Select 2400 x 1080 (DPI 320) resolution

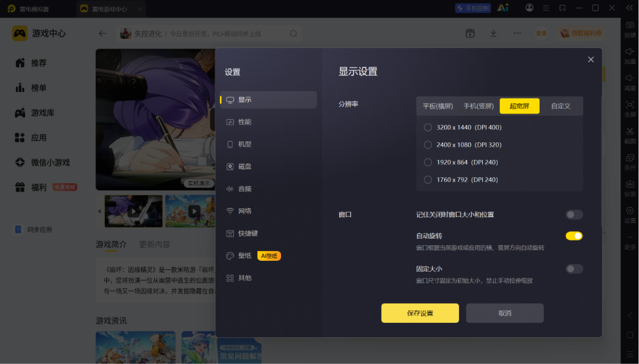428,145
